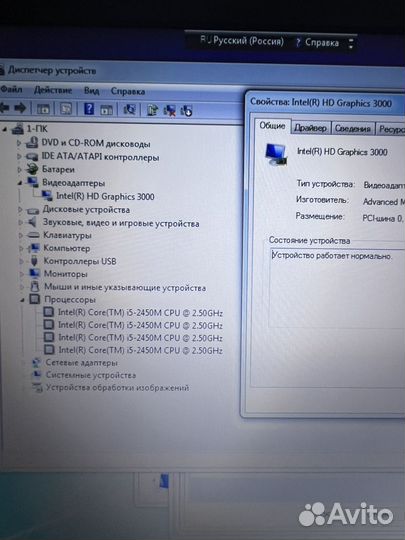Switch to the Ресурсы tab

click(391, 129)
